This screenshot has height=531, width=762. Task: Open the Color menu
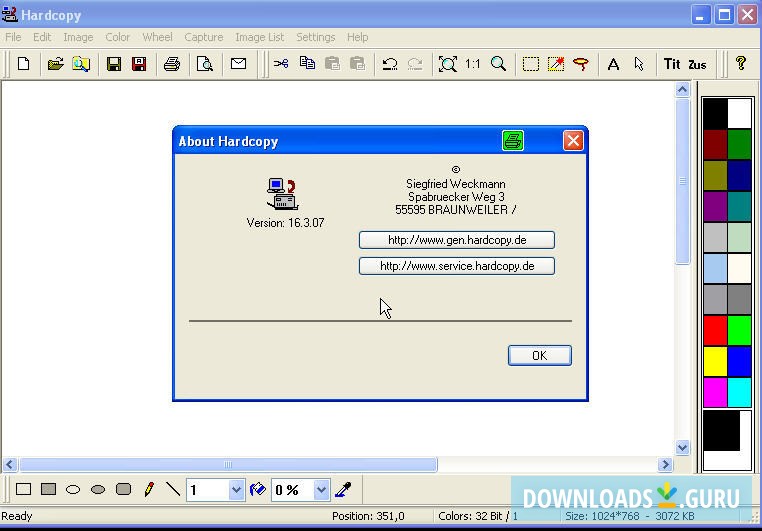click(118, 37)
